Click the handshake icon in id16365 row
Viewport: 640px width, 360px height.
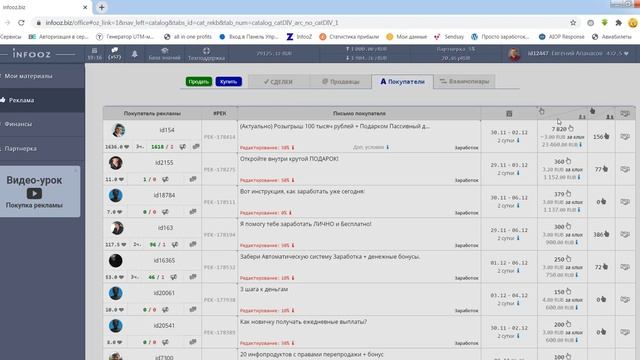625,267
